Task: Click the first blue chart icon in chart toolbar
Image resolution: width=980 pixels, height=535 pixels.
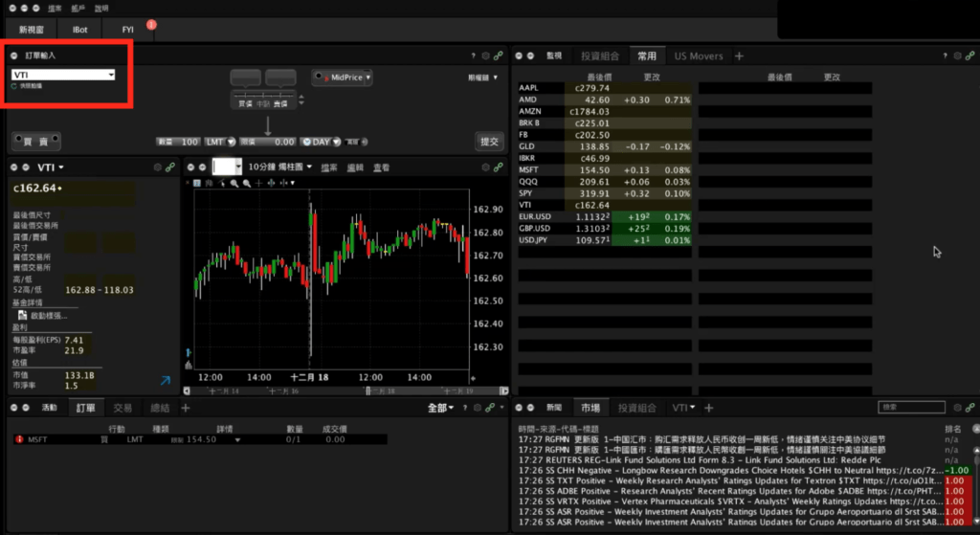Action: [x=197, y=183]
